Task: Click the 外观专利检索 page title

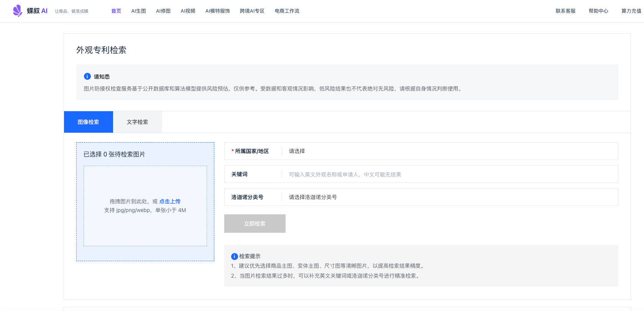Action: coord(101,50)
